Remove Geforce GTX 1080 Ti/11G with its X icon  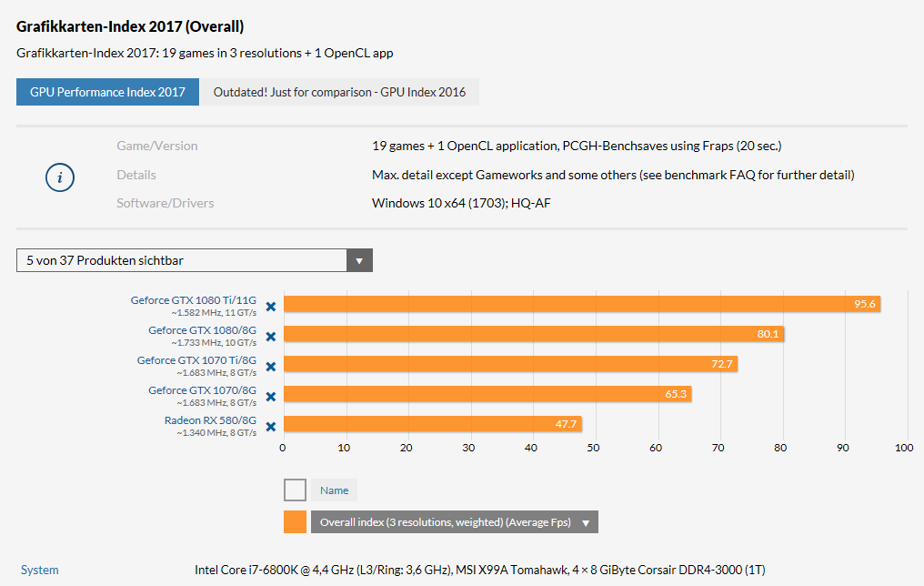coord(270,307)
